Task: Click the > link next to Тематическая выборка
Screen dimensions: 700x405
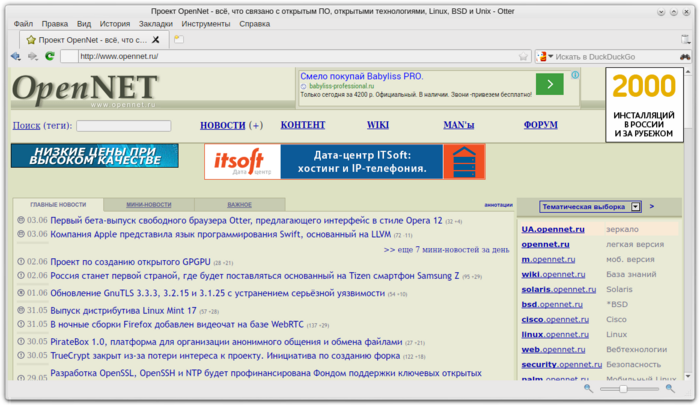Action: pos(652,206)
